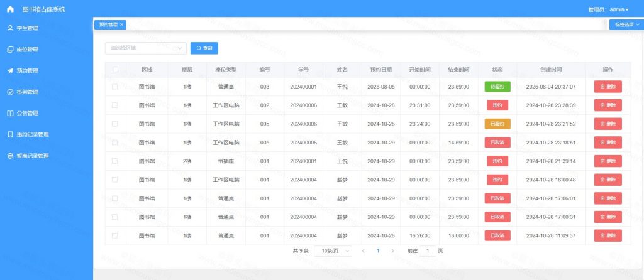Image resolution: width=644 pixels, height=280 pixels.
Task: Click the previous page arrow
Action: 363,251
